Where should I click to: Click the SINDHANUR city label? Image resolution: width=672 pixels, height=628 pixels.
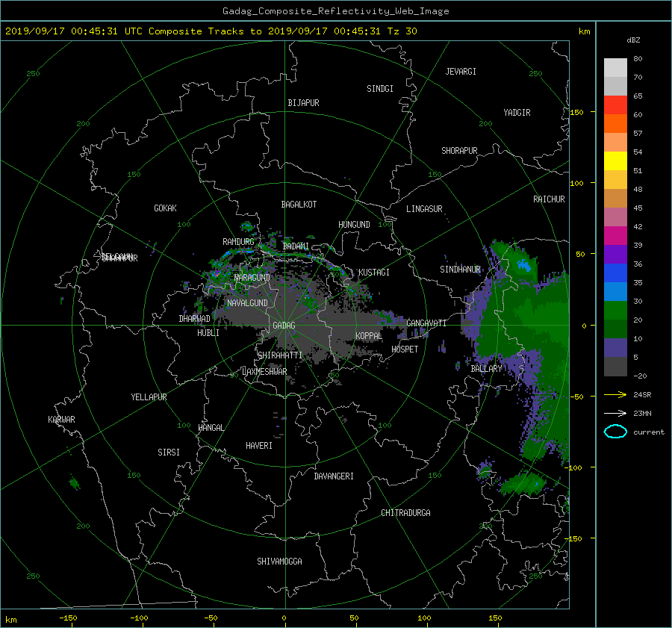[x=460, y=270]
